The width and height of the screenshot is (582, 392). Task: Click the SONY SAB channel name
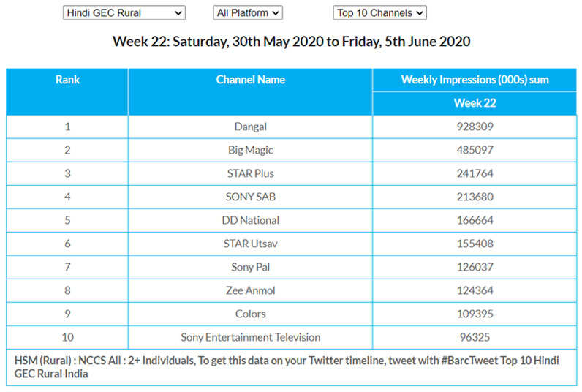point(250,197)
